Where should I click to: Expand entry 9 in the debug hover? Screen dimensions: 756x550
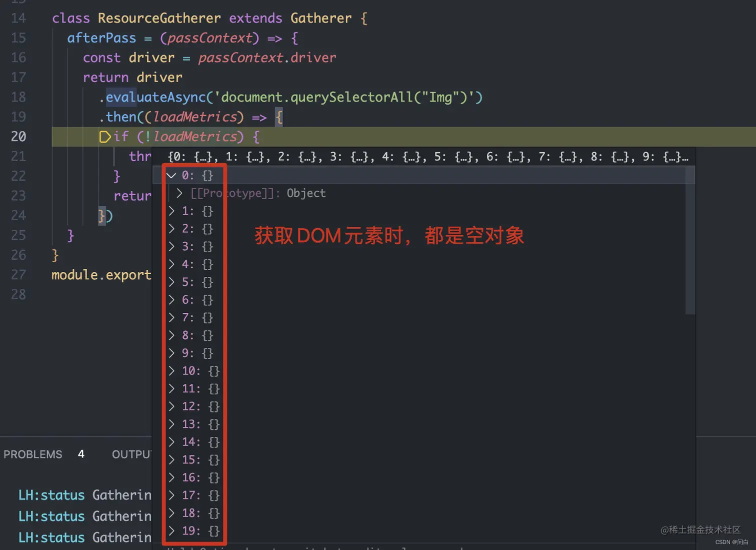tap(171, 353)
